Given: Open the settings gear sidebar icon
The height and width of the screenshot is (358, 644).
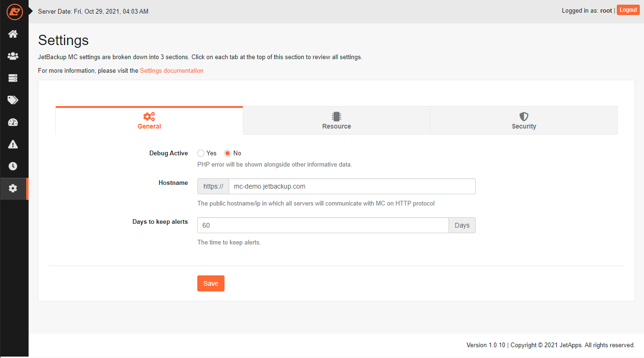Looking at the screenshot, I should click(x=13, y=189).
